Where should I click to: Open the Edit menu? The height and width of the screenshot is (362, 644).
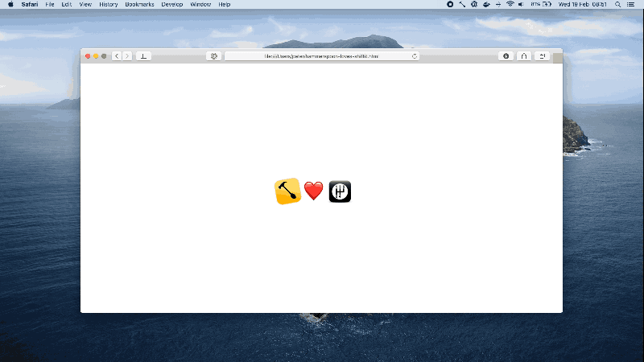pyautogui.click(x=67, y=5)
